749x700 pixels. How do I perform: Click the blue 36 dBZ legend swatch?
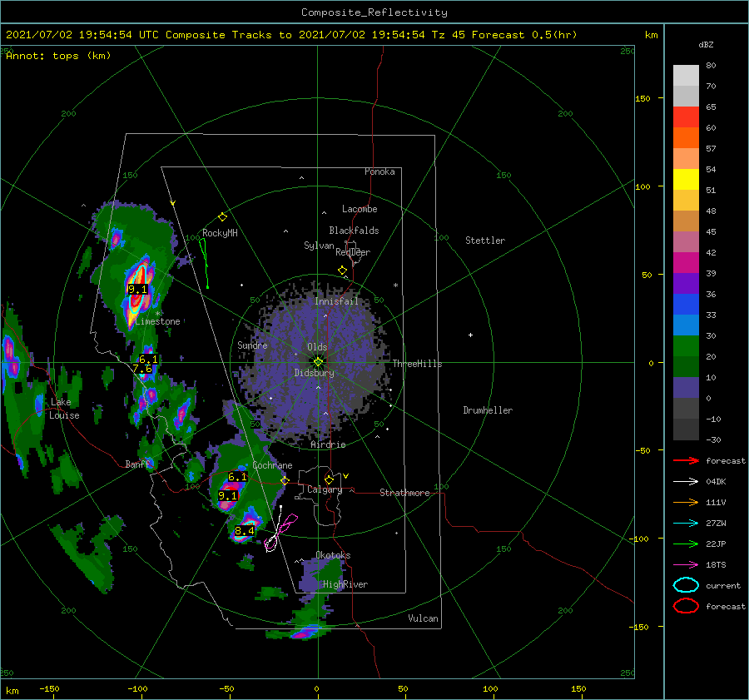click(x=686, y=304)
